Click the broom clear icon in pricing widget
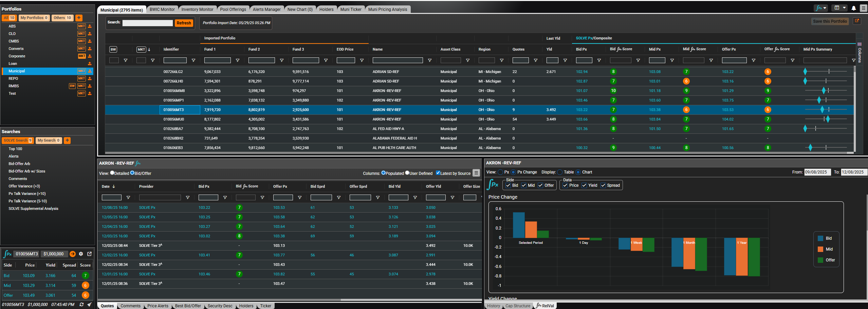The height and width of the screenshot is (309, 868). pos(89,305)
